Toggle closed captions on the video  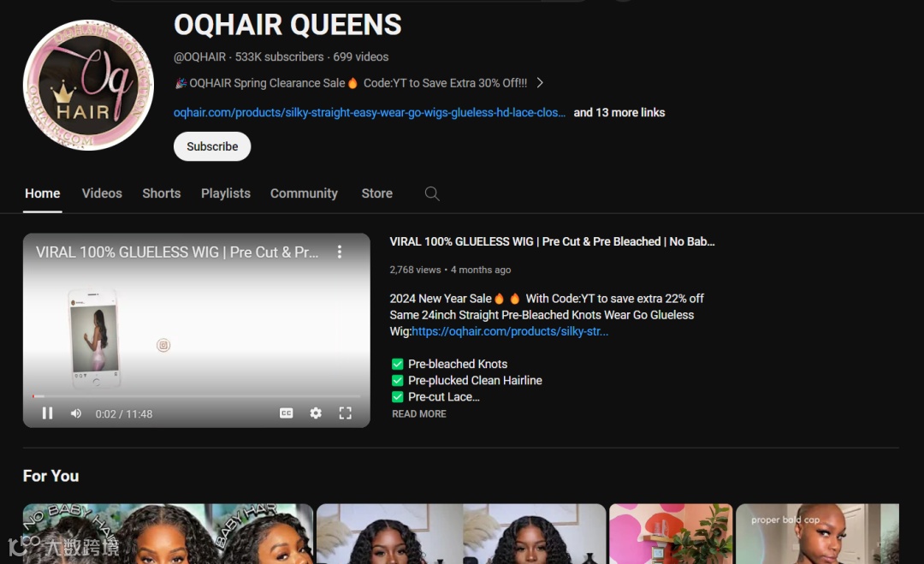click(x=287, y=413)
